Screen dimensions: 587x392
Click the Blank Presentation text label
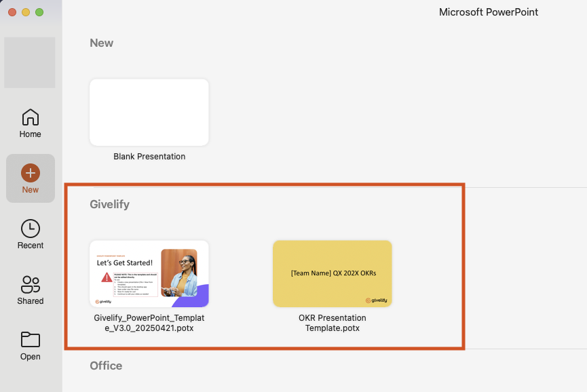[x=149, y=157]
